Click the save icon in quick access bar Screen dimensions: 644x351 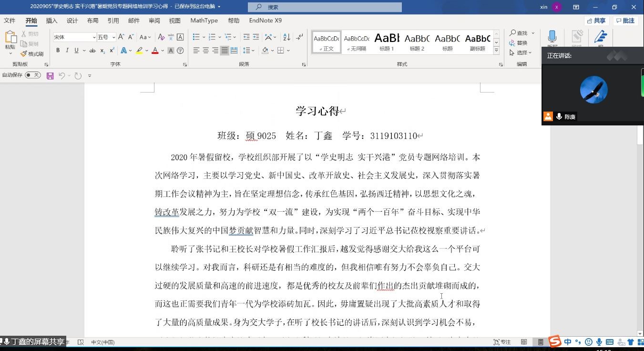pos(50,75)
